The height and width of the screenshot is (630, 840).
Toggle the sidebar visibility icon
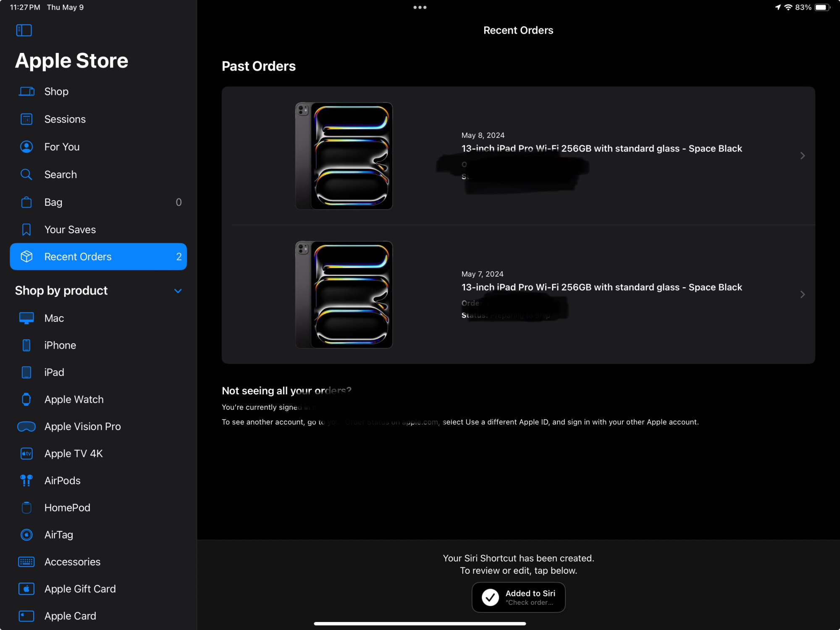(x=24, y=30)
